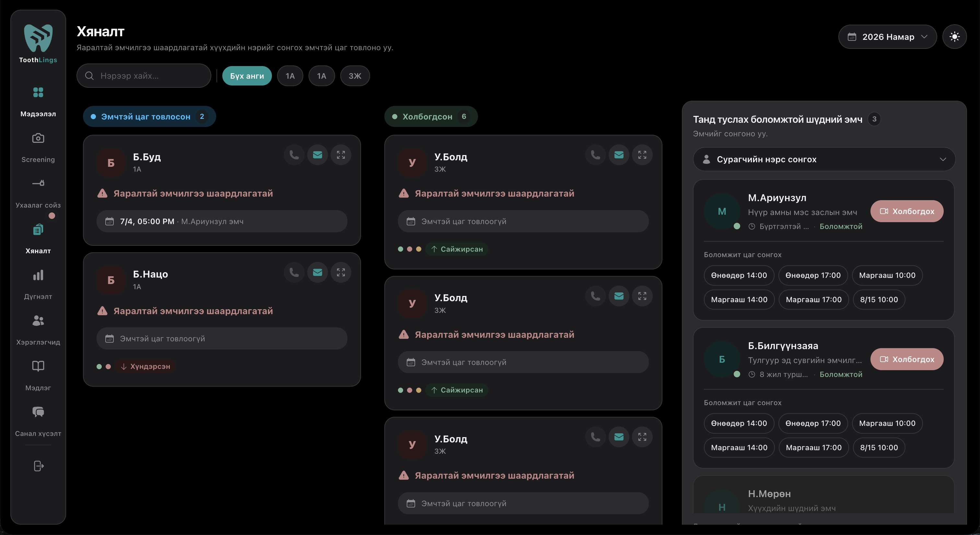Toggle the light/dark theme sun button
Screen dimensions: 980x535
[x=954, y=37]
